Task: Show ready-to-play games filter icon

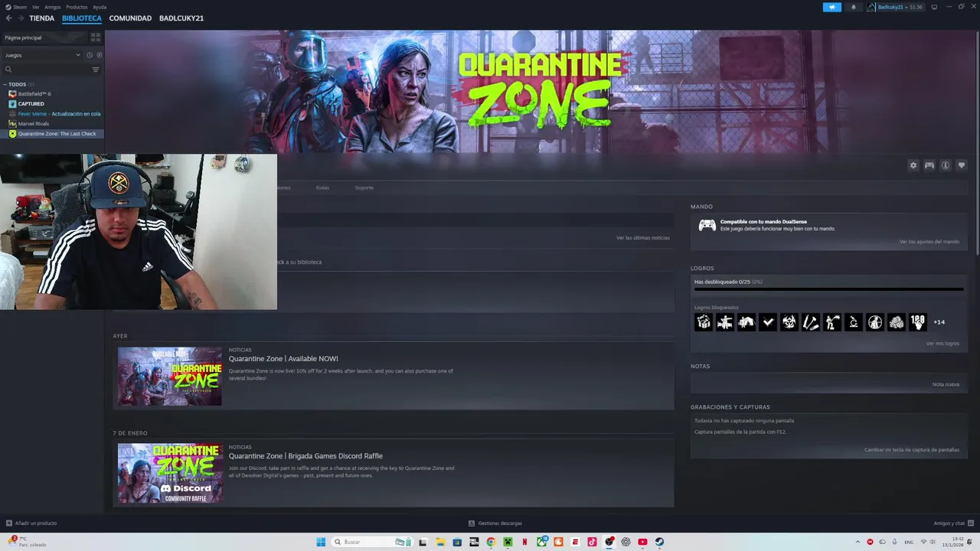Action: click(100, 55)
